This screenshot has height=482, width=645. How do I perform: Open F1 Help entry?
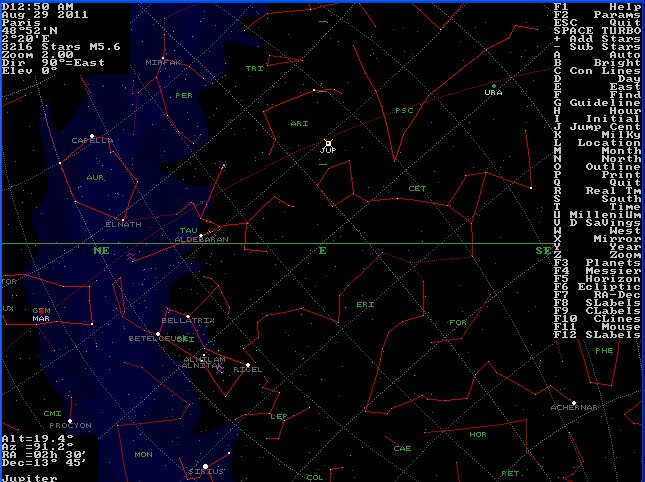[x=597, y=7]
